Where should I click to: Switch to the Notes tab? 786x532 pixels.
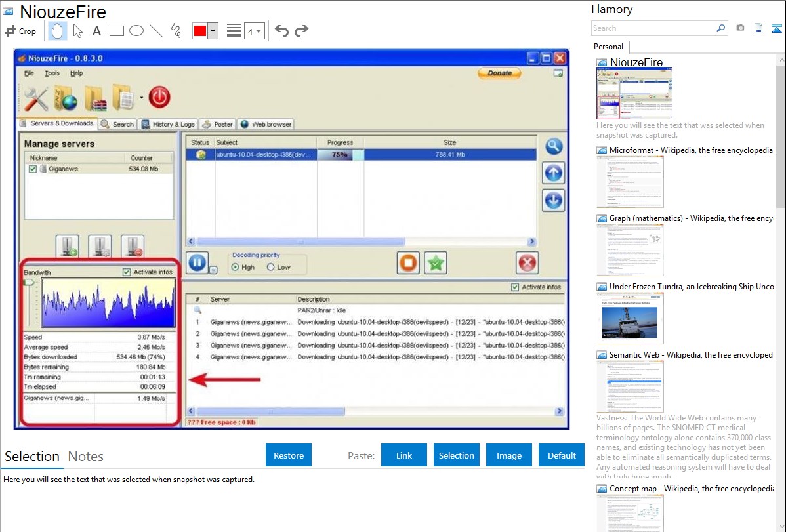(86, 457)
